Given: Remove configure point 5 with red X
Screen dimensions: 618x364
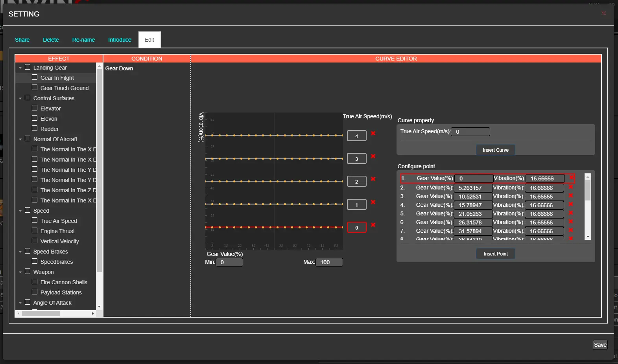Looking at the screenshot, I should [570, 213].
